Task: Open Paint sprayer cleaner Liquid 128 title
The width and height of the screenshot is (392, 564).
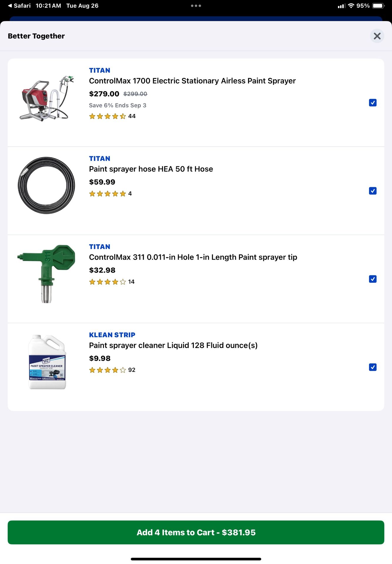Action: click(173, 345)
